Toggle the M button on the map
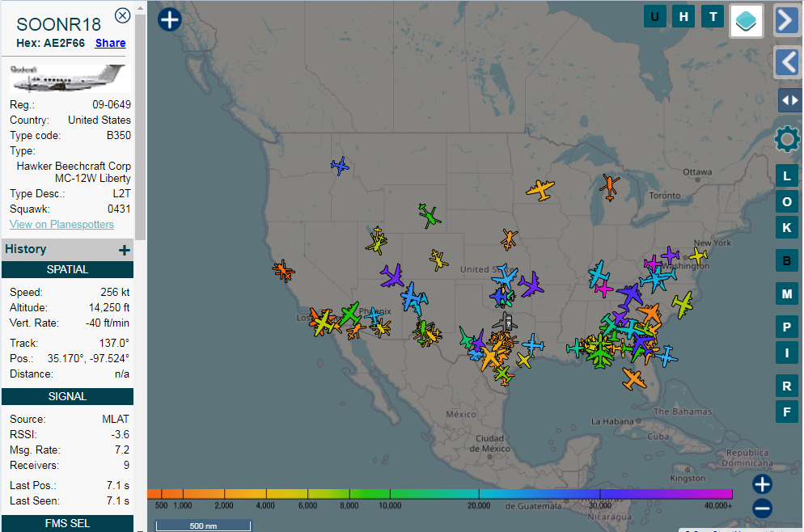The width and height of the screenshot is (804, 532). pyautogui.click(x=787, y=294)
